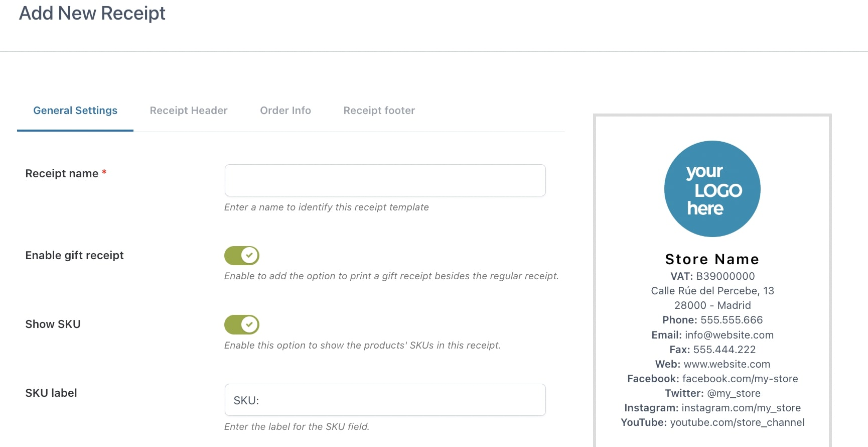Toggle the Show SKU switch
The width and height of the screenshot is (868, 447).
tap(242, 324)
